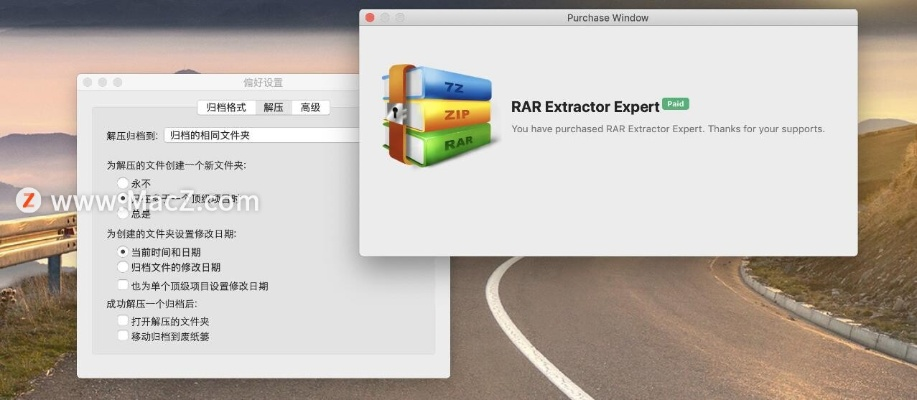
Task: Choose the 总是 radio option
Action: 123,213
